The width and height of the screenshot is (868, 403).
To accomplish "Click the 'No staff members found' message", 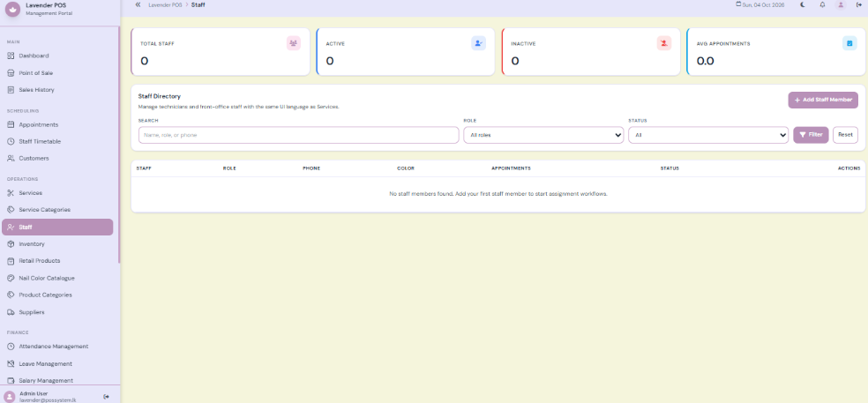I will pos(498,194).
